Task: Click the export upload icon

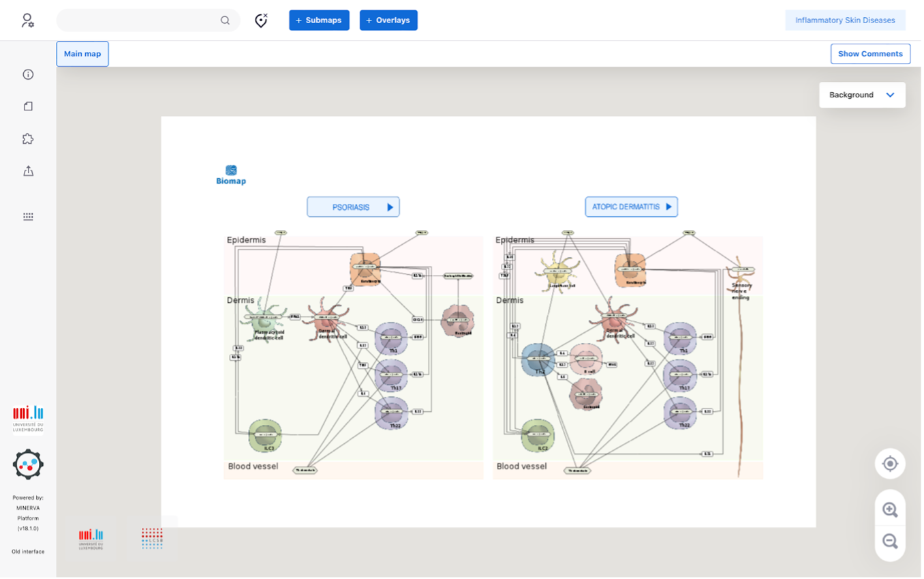Action: point(28,171)
